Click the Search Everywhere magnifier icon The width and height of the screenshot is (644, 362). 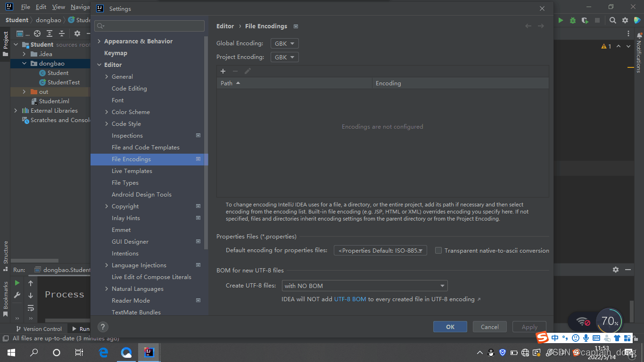(612, 20)
